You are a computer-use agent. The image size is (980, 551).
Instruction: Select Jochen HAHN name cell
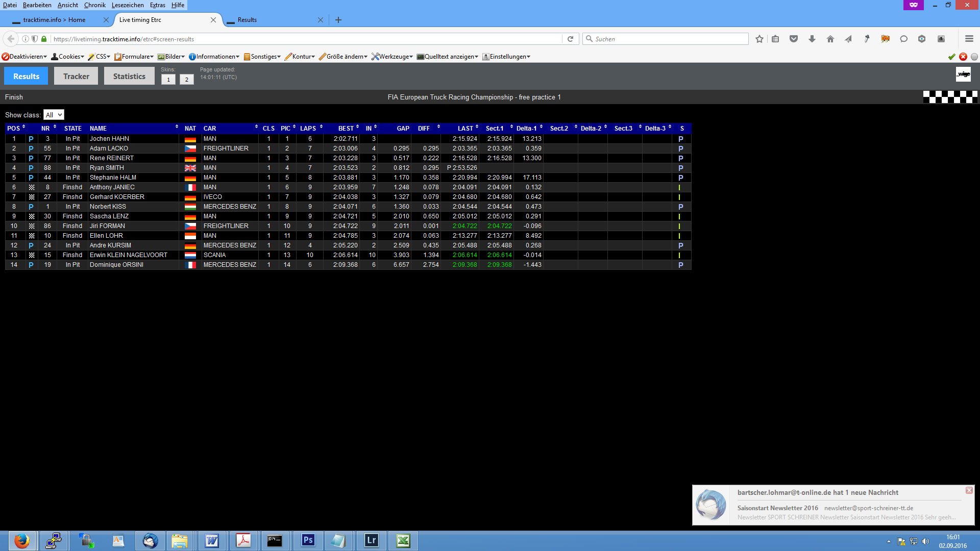pos(134,139)
